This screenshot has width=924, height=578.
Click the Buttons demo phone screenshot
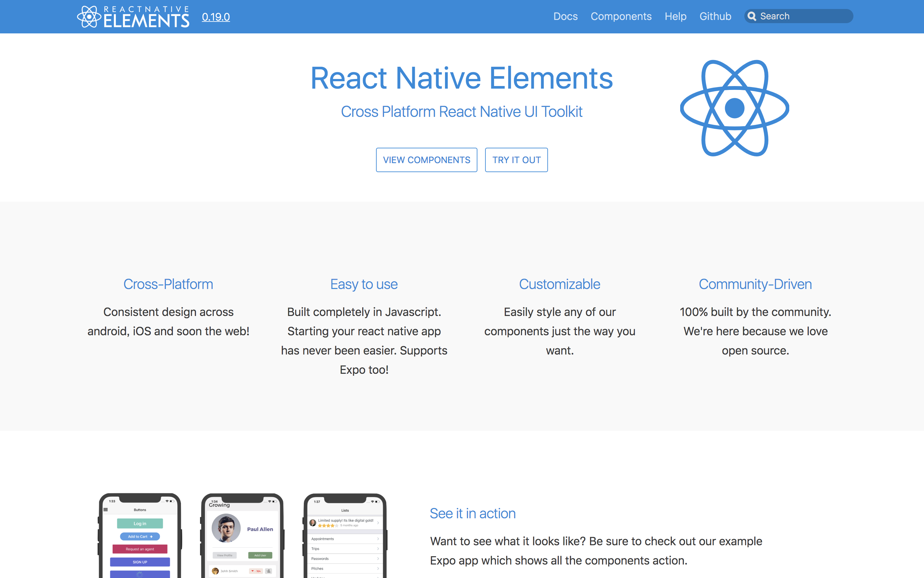tap(140, 536)
